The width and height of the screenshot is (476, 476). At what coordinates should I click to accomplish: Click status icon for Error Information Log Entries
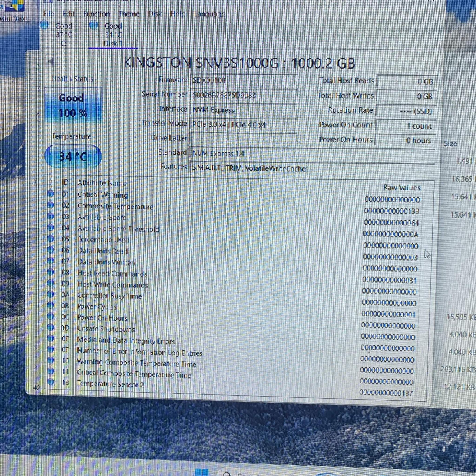coord(50,349)
